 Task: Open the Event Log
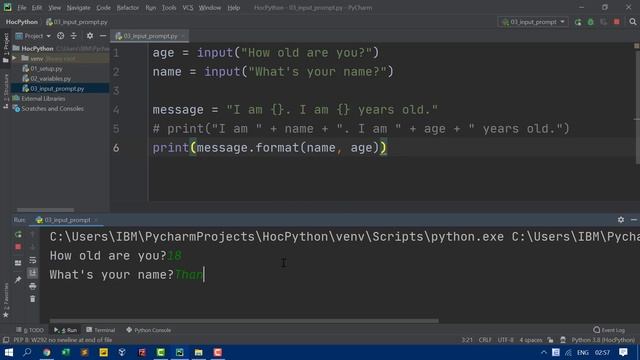tap(609, 330)
